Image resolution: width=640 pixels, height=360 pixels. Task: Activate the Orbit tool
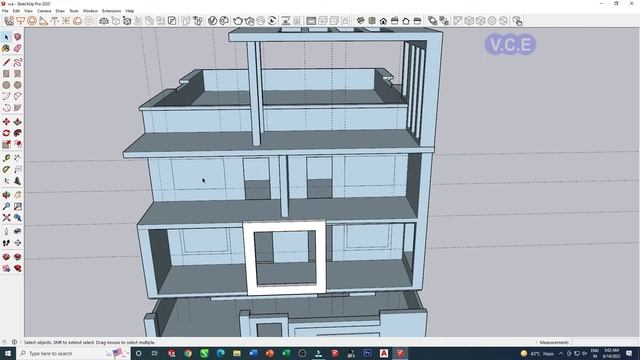6,195
